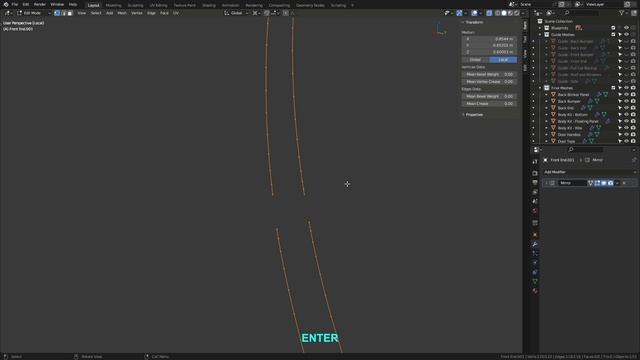
Task: Toggle Mirror modifier render display
Action: pyautogui.click(x=610, y=183)
